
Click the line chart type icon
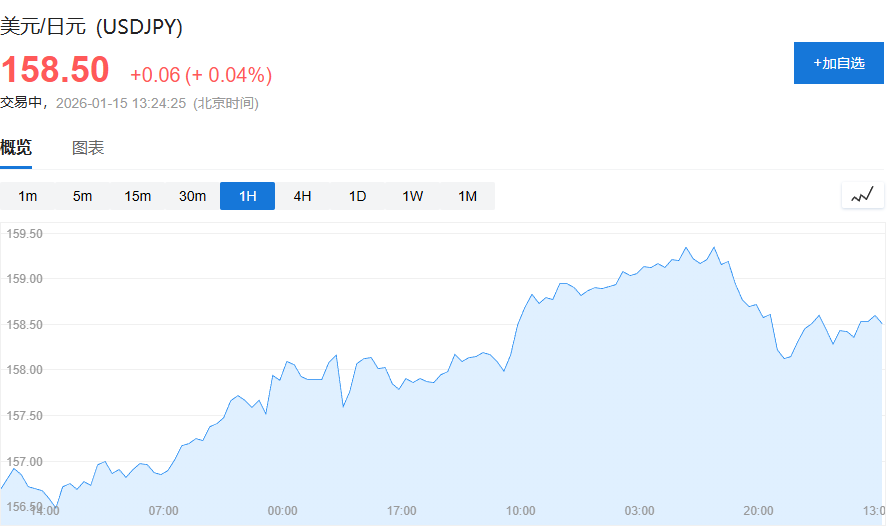pyautogui.click(x=862, y=195)
